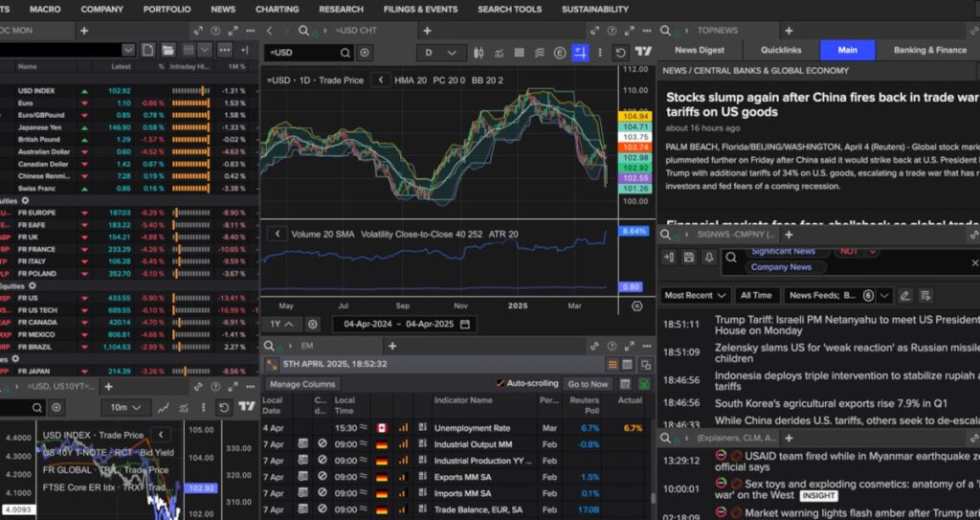The height and width of the screenshot is (520, 980).
Task: Select Quicklinks tab in TOPNEWS
Action: (x=781, y=50)
